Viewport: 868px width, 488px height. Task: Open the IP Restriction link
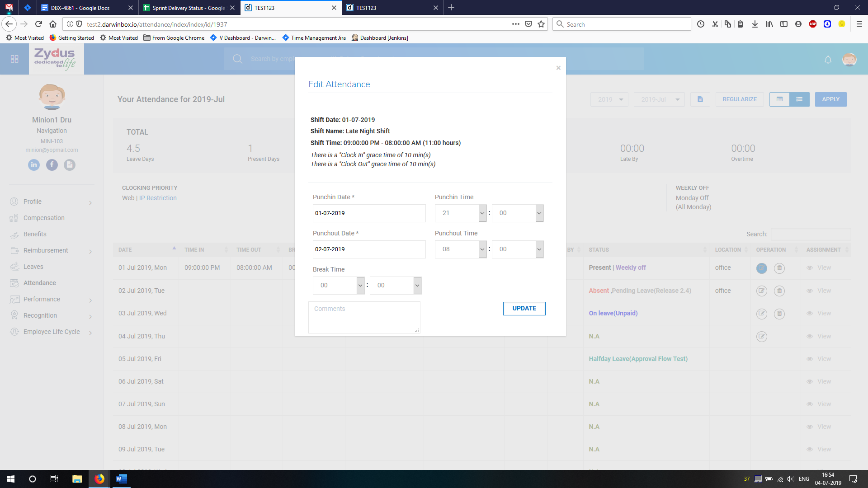pyautogui.click(x=158, y=198)
